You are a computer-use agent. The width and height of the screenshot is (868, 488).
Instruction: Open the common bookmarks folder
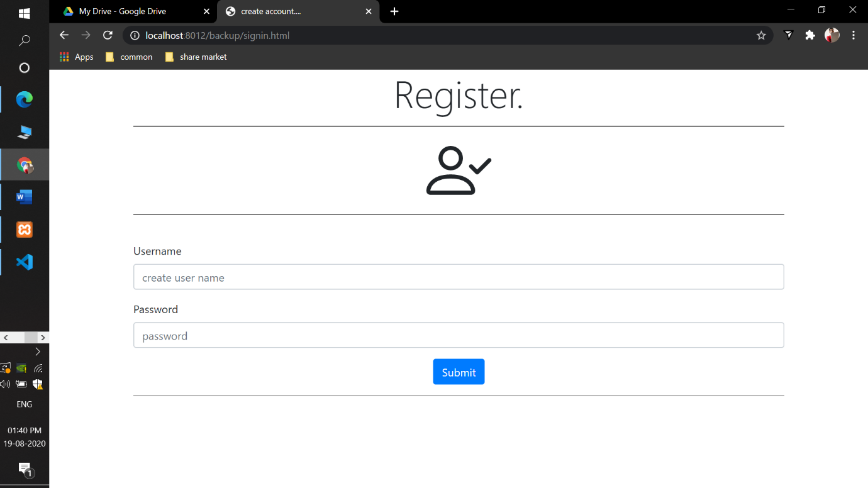(128, 57)
